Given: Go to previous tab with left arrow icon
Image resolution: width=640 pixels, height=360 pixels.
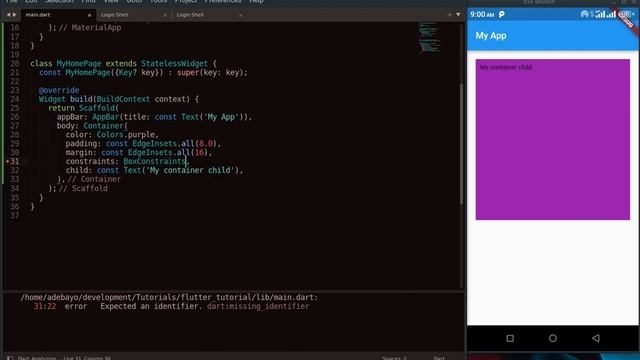Looking at the screenshot, I should click(x=8, y=15).
